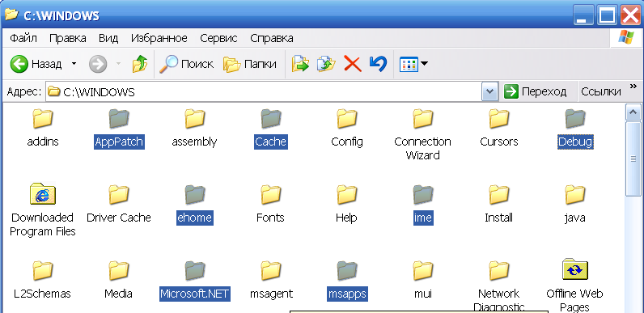Click the Copy To folder toolbar icon

(326, 64)
